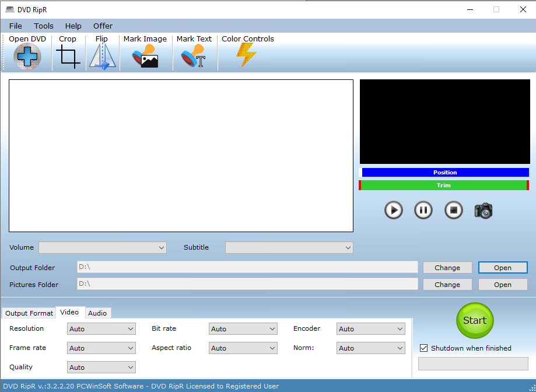Minimize the DVD RipR window

pyautogui.click(x=470, y=9)
